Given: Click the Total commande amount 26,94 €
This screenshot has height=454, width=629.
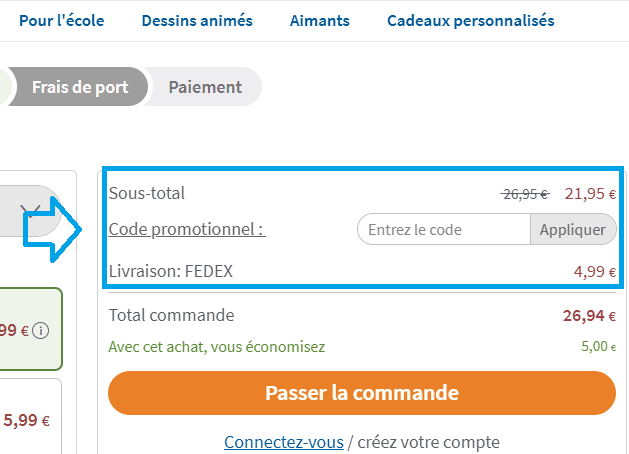Looking at the screenshot, I should tap(589, 316).
